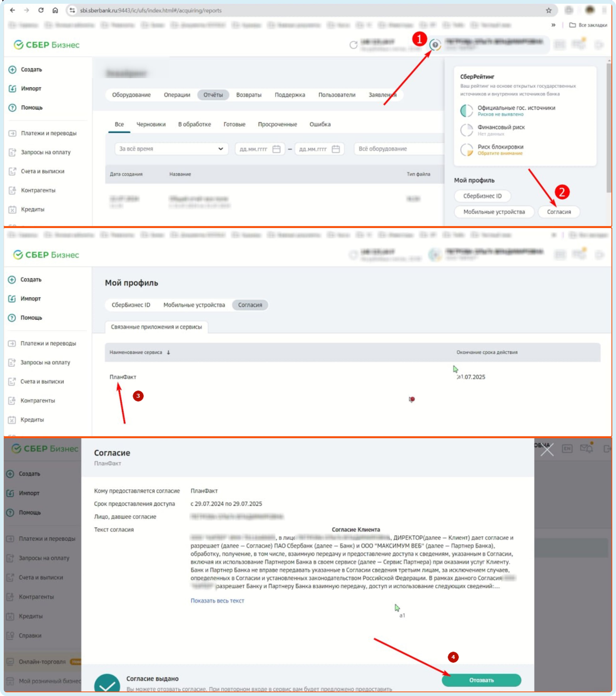Viewport: 616px width, 696px height.
Task: Go back using the browser back arrow
Action: [x=13, y=10]
